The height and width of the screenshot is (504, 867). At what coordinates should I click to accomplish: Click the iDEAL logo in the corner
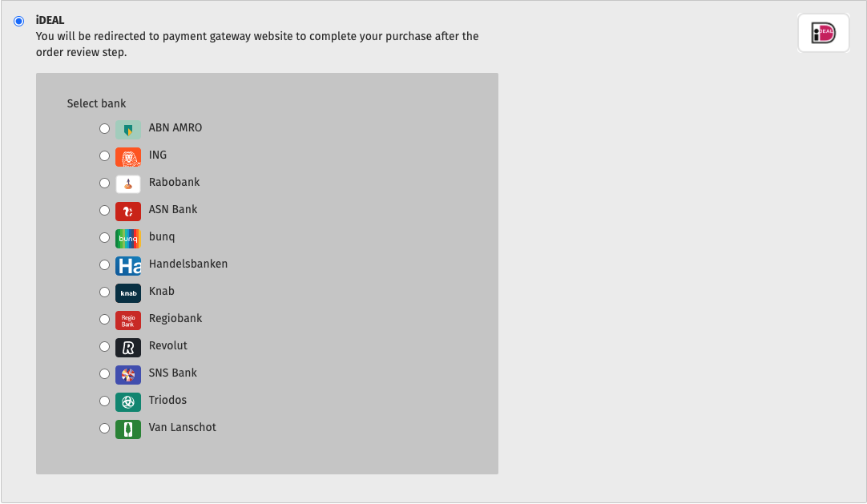(x=823, y=32)
